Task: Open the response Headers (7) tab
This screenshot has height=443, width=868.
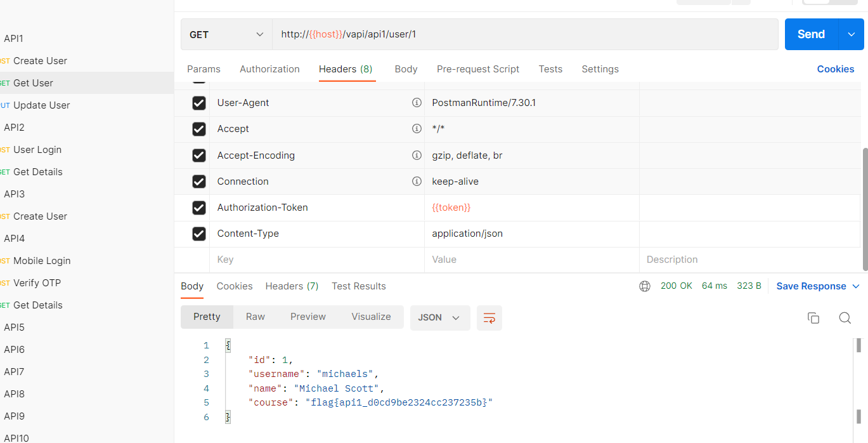Action: pos(292,286)
